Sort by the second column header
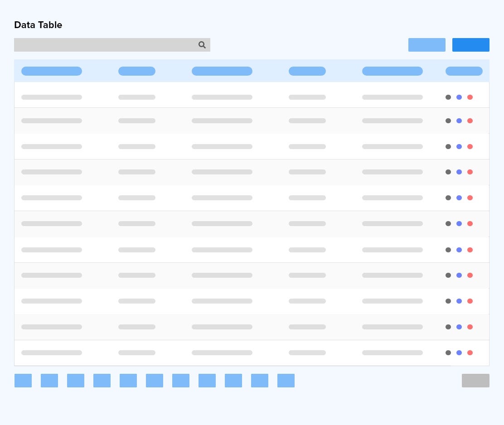Image resolution: width=504 pixels, height=425 pixels. (136, 71)
